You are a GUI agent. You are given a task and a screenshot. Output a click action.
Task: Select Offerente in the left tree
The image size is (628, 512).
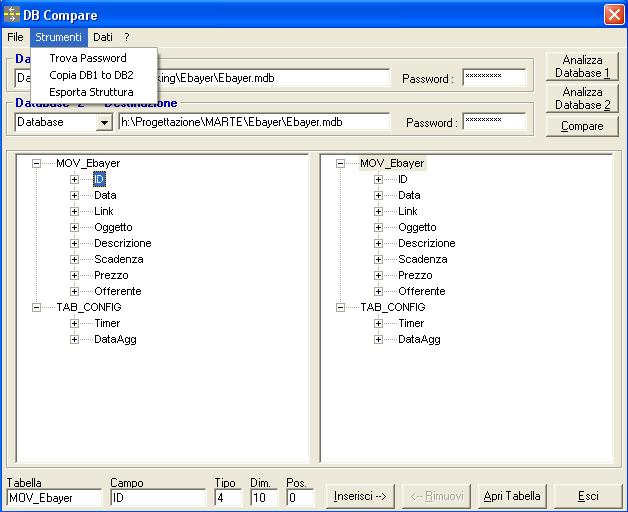click(117, 291)
